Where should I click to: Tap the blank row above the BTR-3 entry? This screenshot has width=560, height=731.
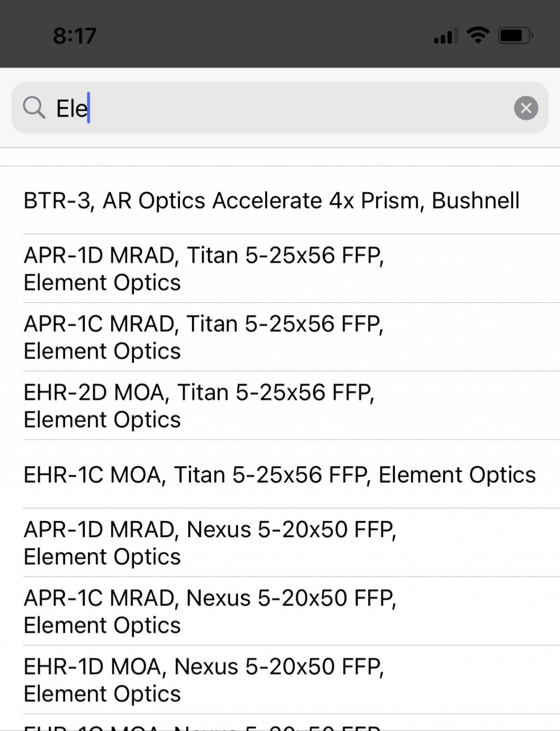(280, 157)
